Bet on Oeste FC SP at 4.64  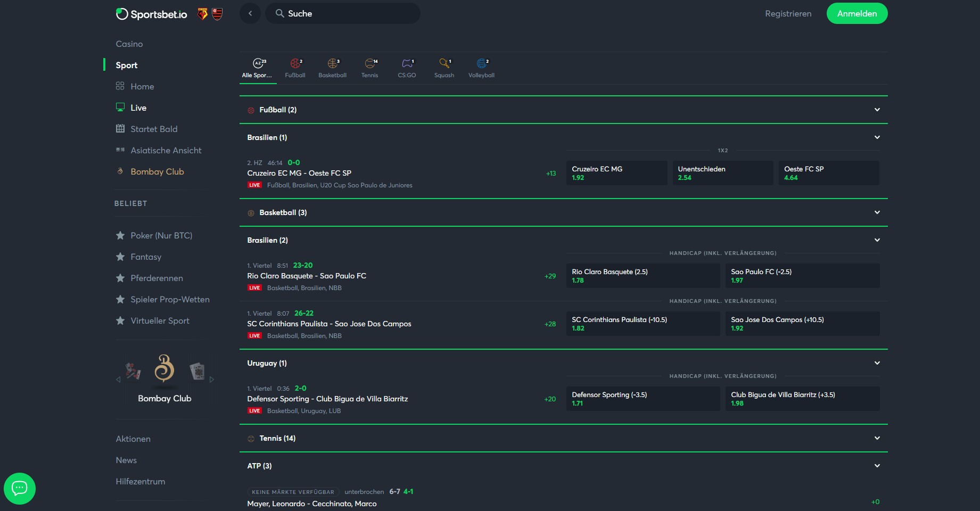coord(829,173)
